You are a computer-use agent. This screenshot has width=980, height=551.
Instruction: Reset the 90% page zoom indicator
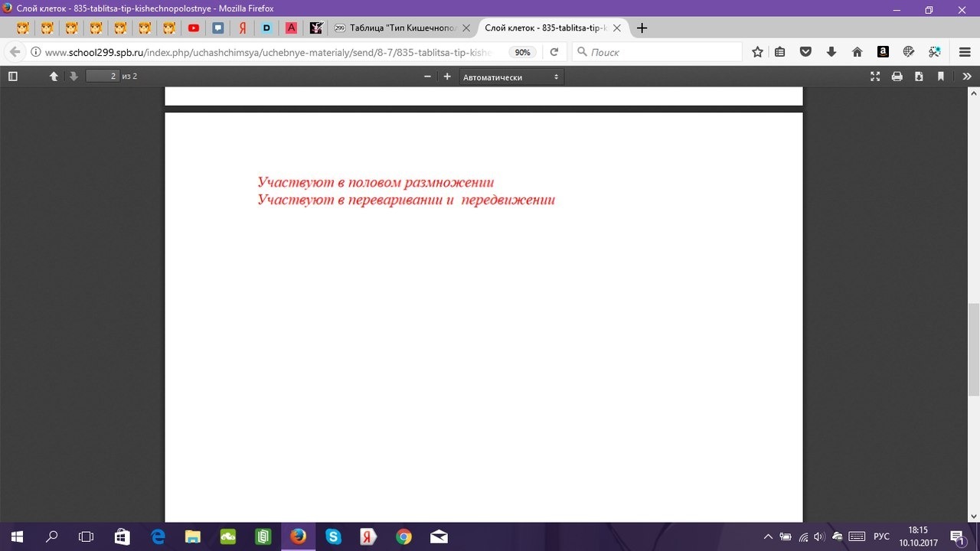(522, 53)
